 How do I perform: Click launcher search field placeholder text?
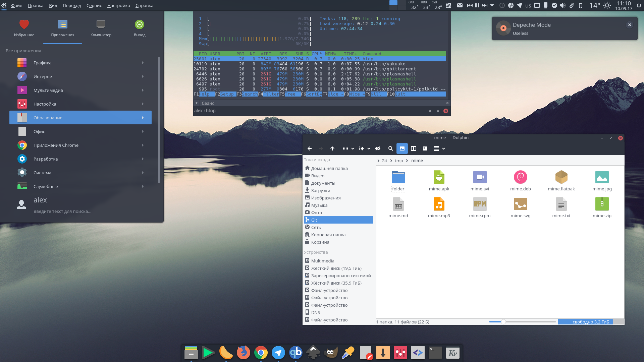tap(62, 211)
